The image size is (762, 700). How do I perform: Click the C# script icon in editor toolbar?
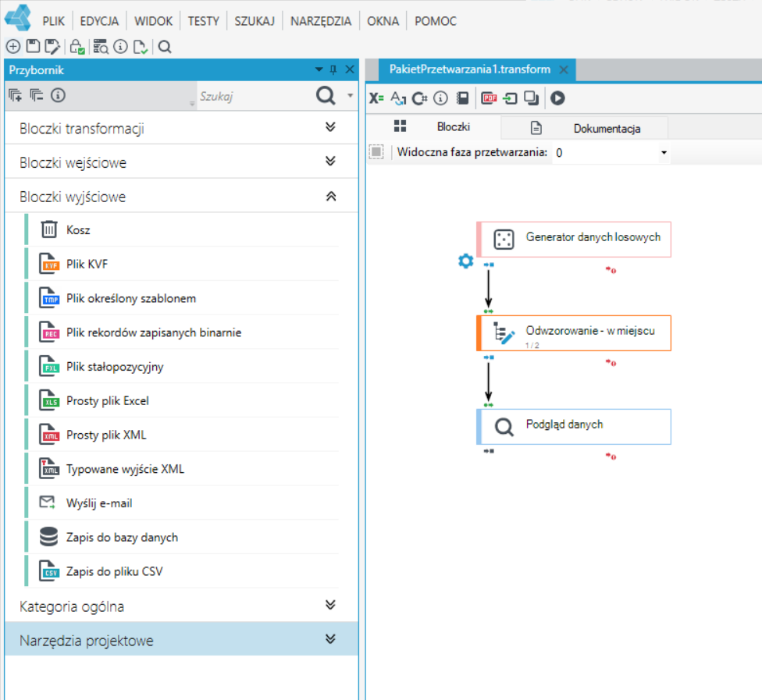419,98
